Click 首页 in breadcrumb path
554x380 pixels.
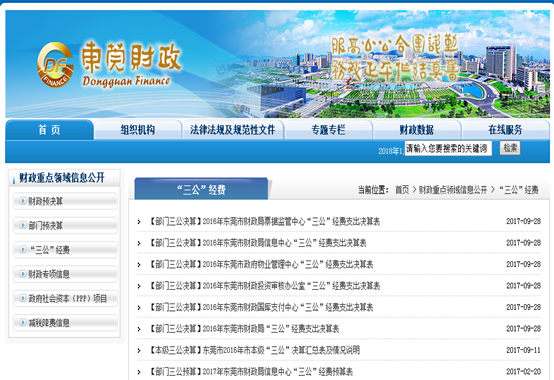[x=402, y=190]
